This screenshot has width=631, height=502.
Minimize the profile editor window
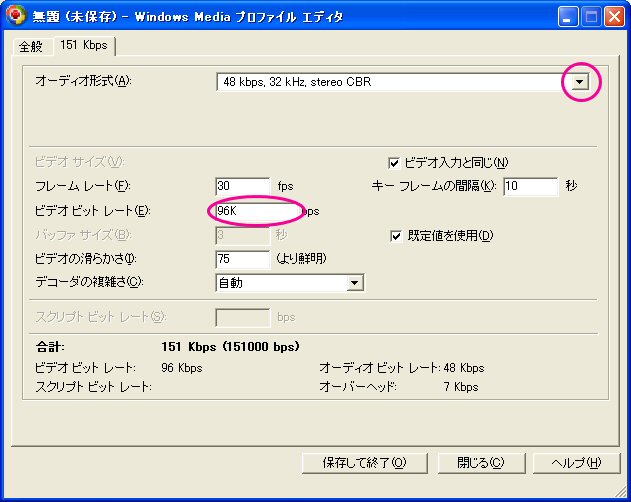click(568, 17)
